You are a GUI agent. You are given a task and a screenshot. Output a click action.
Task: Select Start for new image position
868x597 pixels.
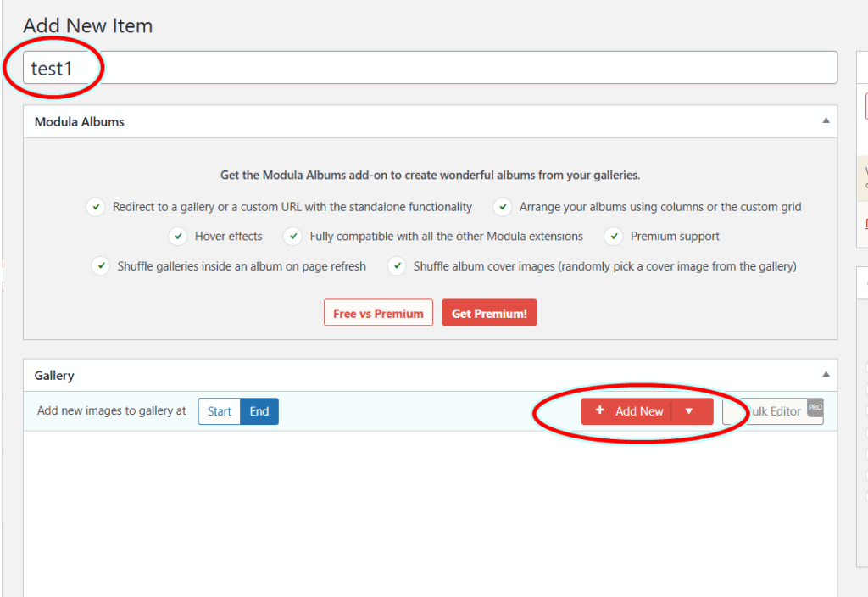click(220, 411)
